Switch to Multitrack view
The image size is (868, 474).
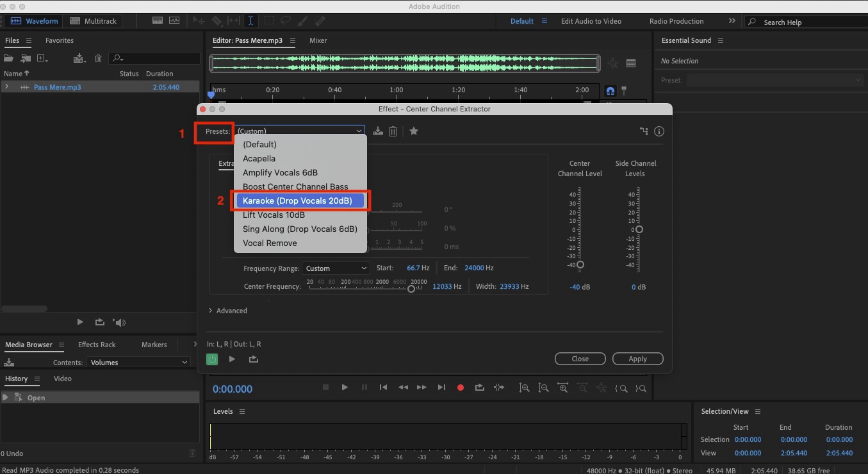point(93,21)
